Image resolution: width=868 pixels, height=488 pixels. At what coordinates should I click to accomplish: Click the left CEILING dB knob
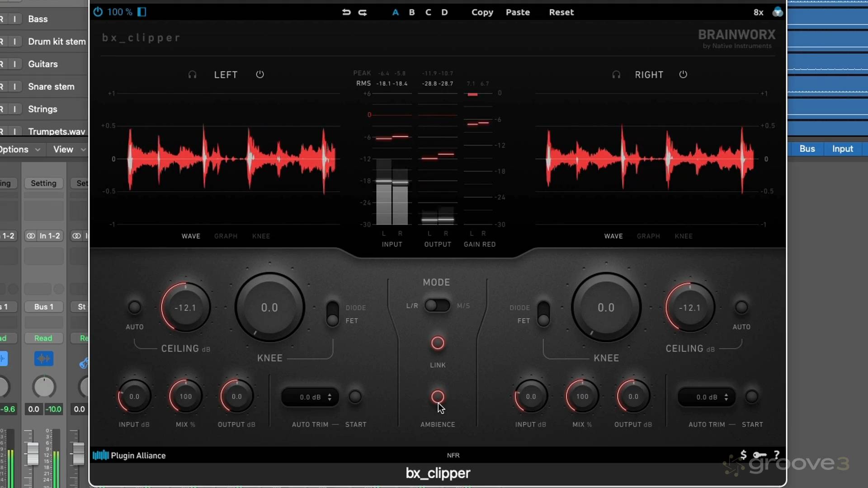click(x=186, y=307)
